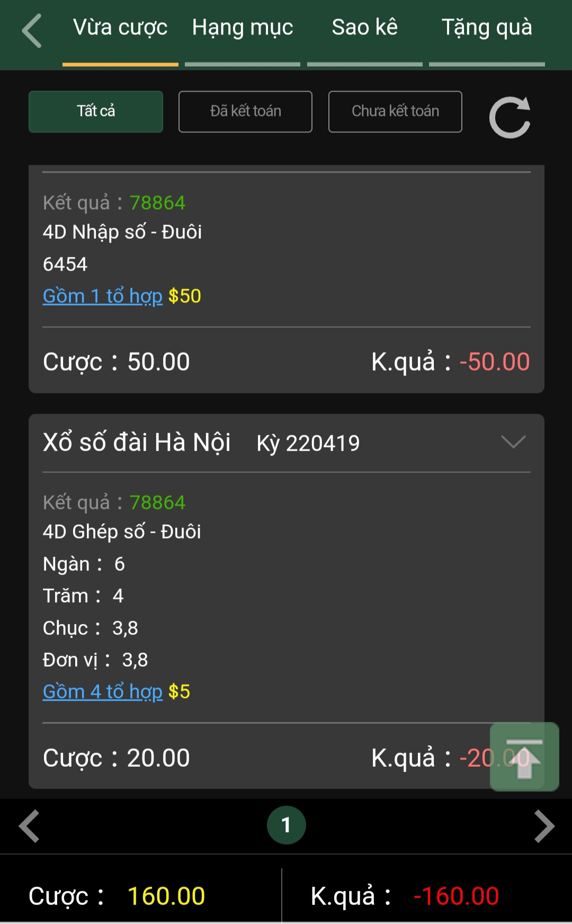Switch to the Vừa cược tab
Image resolution: width=572 pixels, height=924 pixels.
coord(120,28)
